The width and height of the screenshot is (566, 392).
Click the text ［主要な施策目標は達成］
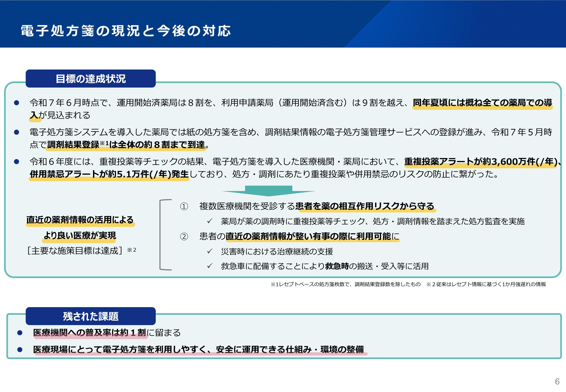coord(75,251)
